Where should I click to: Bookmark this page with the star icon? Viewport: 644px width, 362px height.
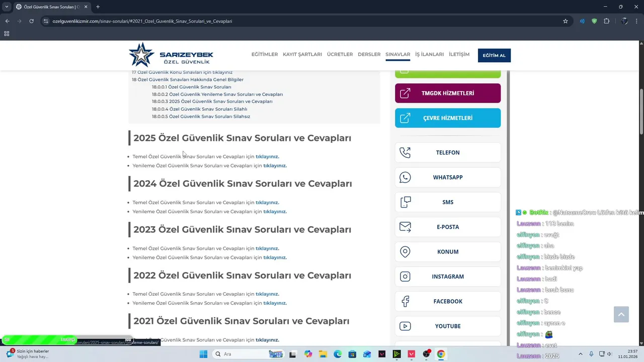pos(566,21)
